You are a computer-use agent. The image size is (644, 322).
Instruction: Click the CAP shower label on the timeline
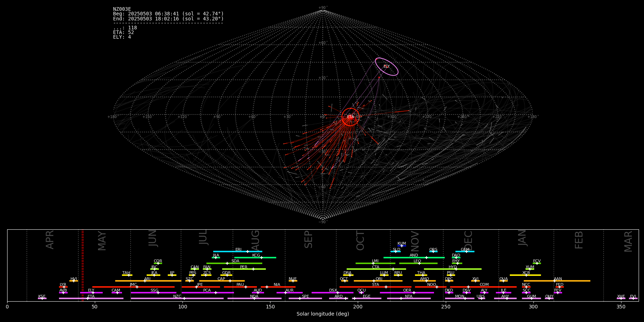221,279
